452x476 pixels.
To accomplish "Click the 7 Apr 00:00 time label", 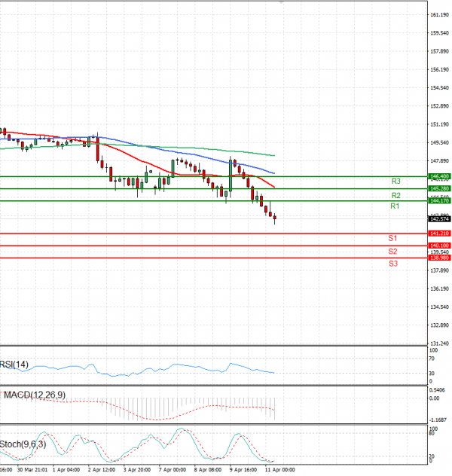I will [x=173, y=470].
